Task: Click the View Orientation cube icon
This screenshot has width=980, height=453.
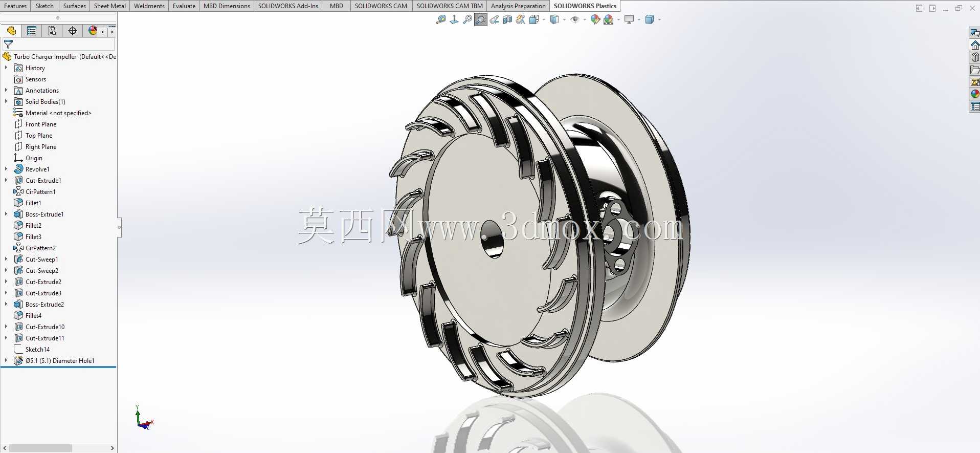Action: [534, 19]
